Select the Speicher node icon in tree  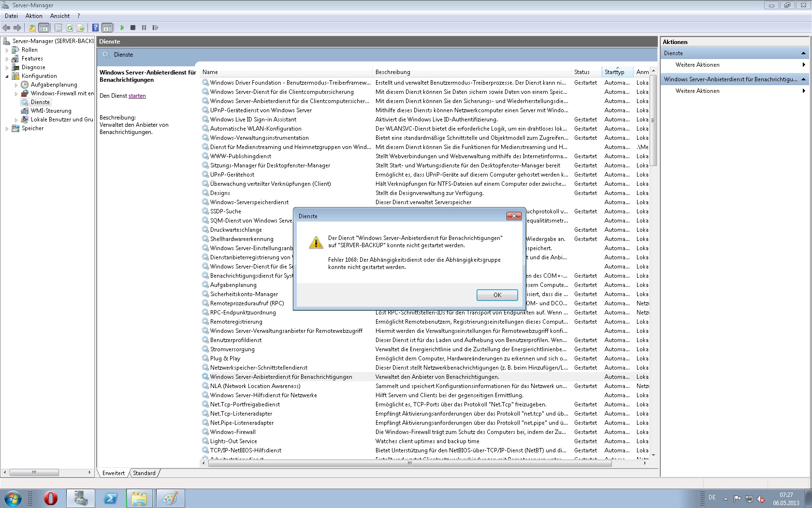[15, 128]
